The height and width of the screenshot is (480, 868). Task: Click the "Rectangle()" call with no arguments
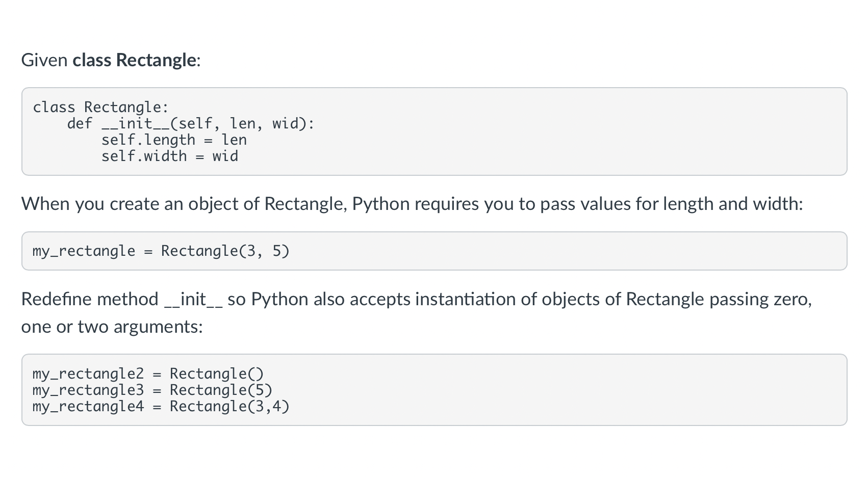click(x=217, y=374)
